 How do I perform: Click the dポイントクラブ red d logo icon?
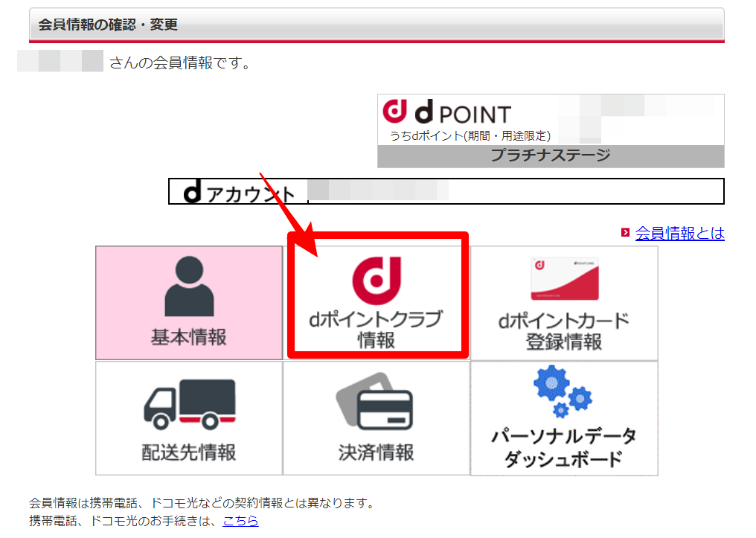(x=377, y=281)
